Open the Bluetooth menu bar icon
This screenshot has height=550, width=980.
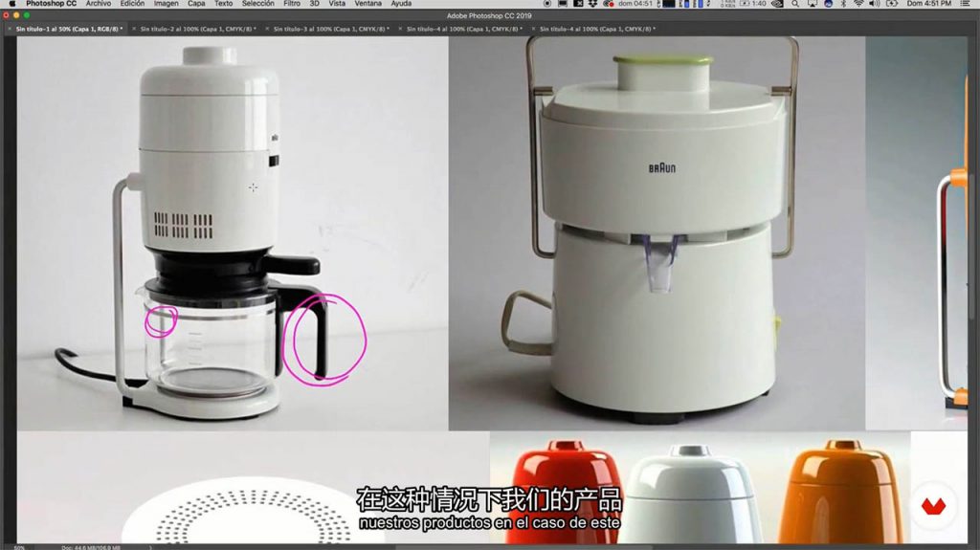click(843, 4)
